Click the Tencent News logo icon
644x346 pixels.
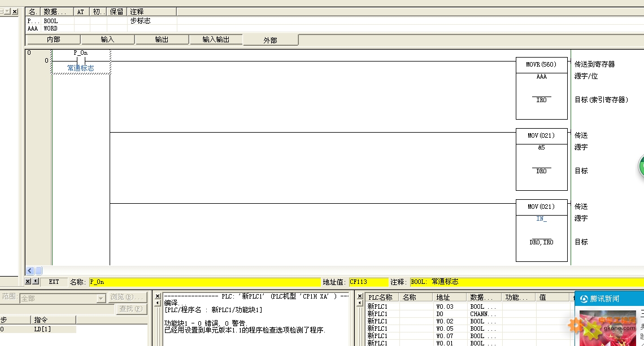tap(584, 299)
